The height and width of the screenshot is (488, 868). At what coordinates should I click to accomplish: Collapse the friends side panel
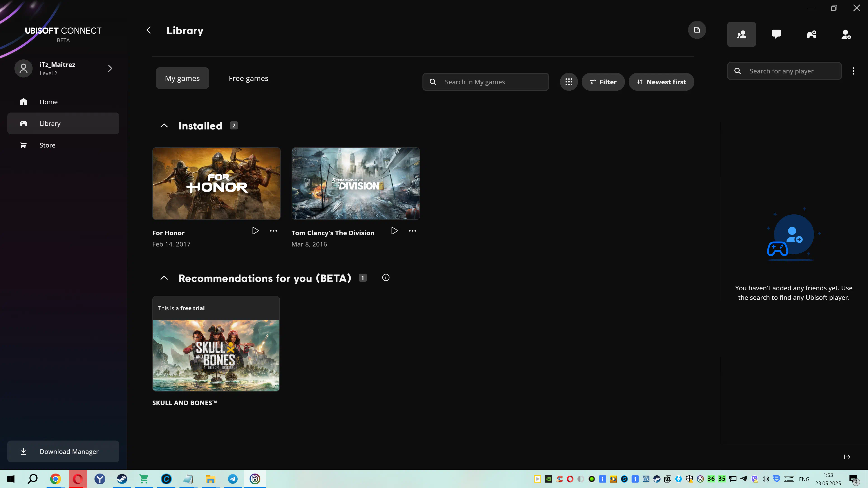coord(847,457)
